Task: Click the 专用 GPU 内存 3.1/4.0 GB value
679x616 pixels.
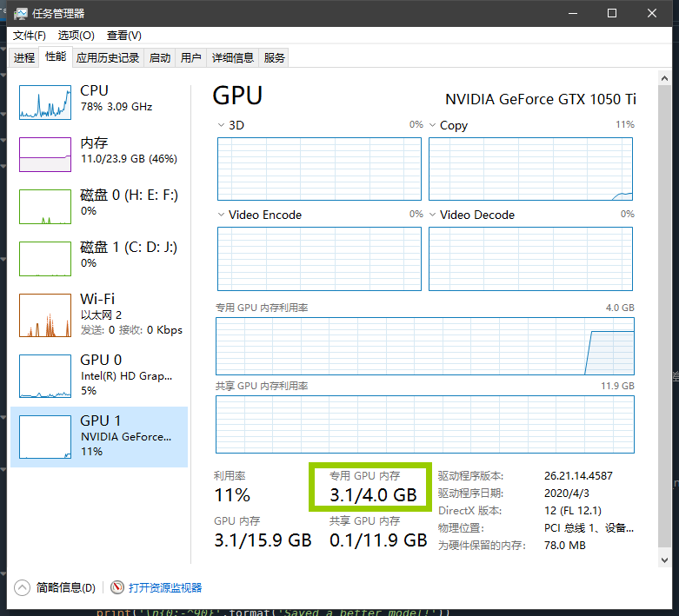Action: click(x=373, y=494)
